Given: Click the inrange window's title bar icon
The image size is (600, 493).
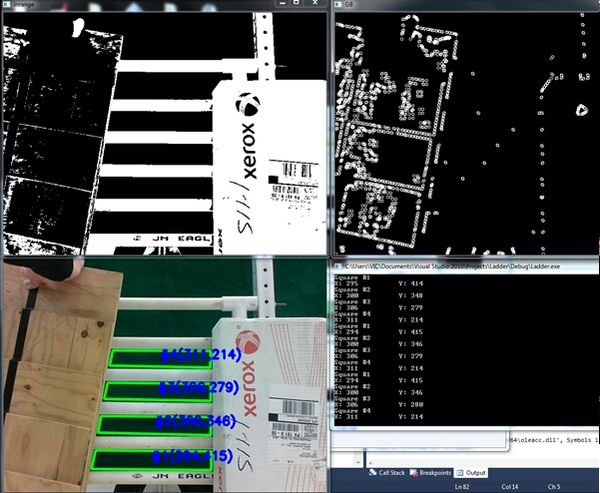Looking at the screenshot, I should pos(7,5).
